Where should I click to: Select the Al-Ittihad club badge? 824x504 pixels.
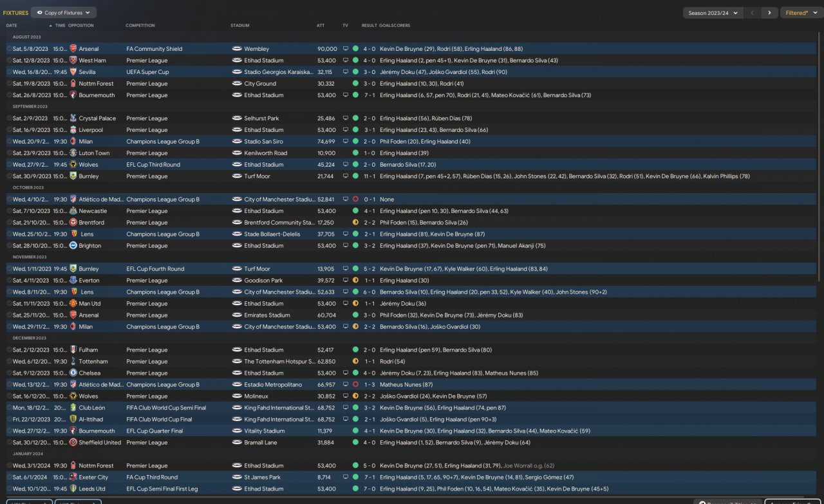(x=73, y=420)
